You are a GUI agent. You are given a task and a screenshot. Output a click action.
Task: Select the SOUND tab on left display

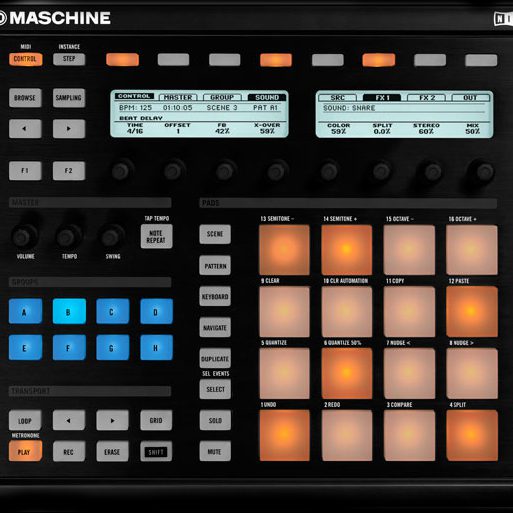(267, 97)
